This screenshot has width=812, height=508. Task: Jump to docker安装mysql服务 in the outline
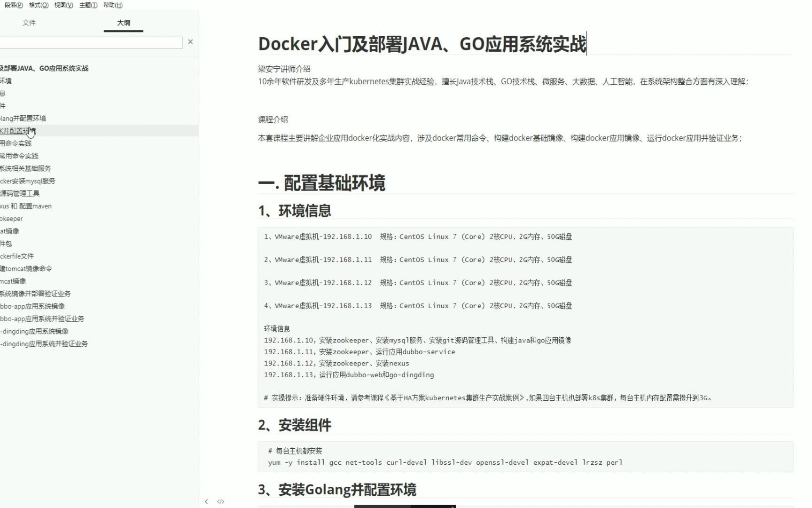click(28, 181)
